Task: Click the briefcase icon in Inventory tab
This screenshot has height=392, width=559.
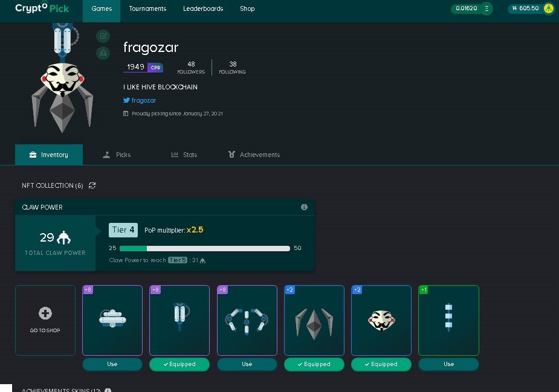Action: (33, 154)
